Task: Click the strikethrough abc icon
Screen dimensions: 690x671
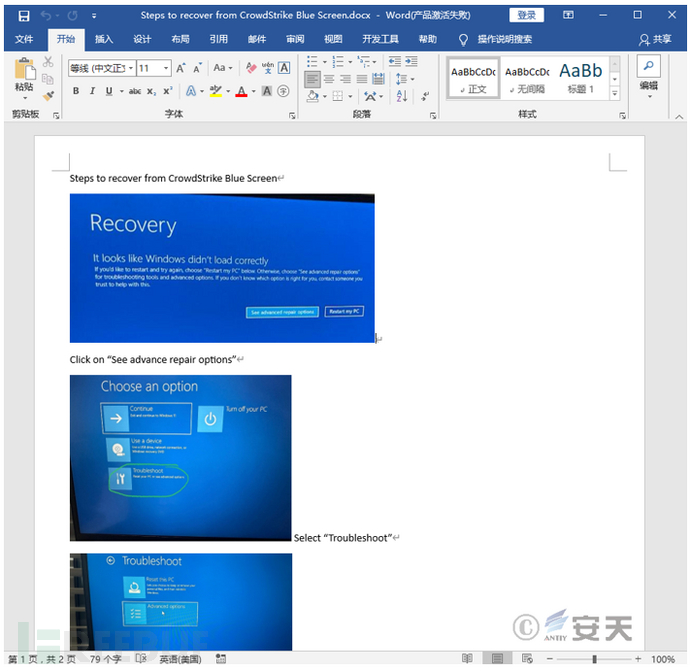Action: click(x=135, y=91)
